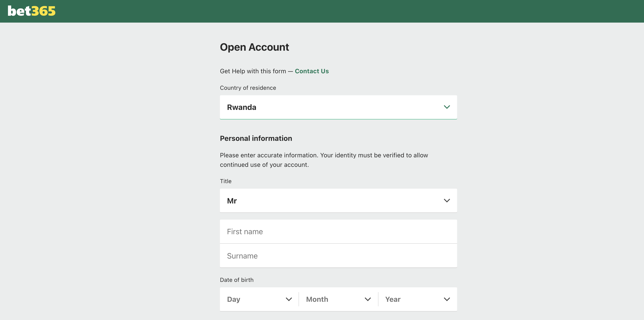Click the 'Get Help with this form' text
The height and width of the screenshot is (320, 644).
pyautogui.click(x=253, y=71)
